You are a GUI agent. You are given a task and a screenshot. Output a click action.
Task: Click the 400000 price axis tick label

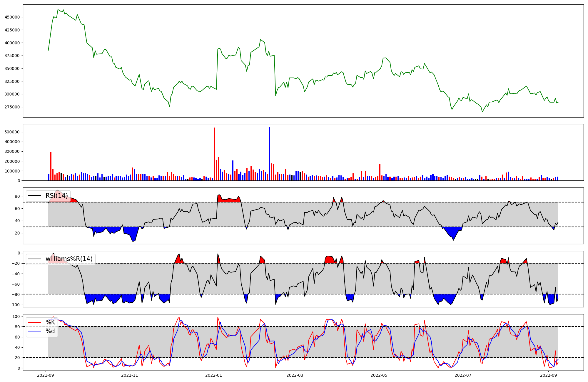12,43
